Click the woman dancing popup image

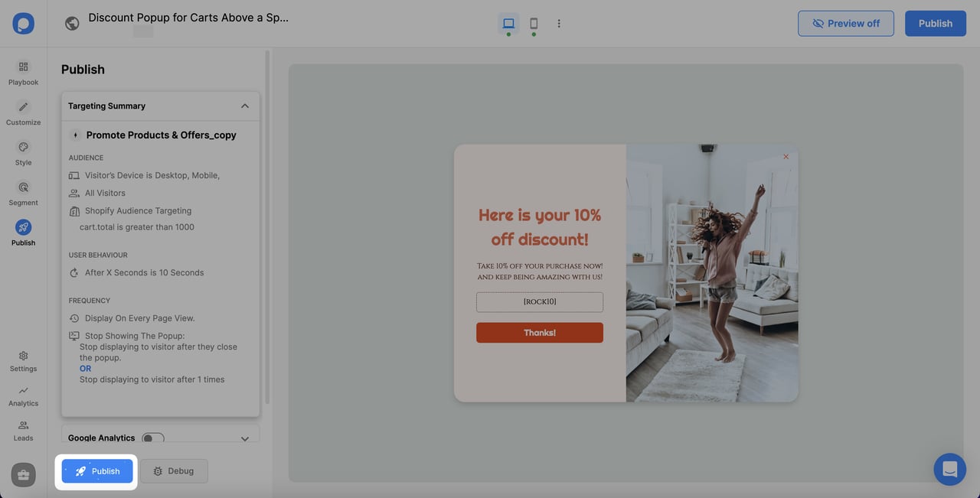(x=712, y=273)
